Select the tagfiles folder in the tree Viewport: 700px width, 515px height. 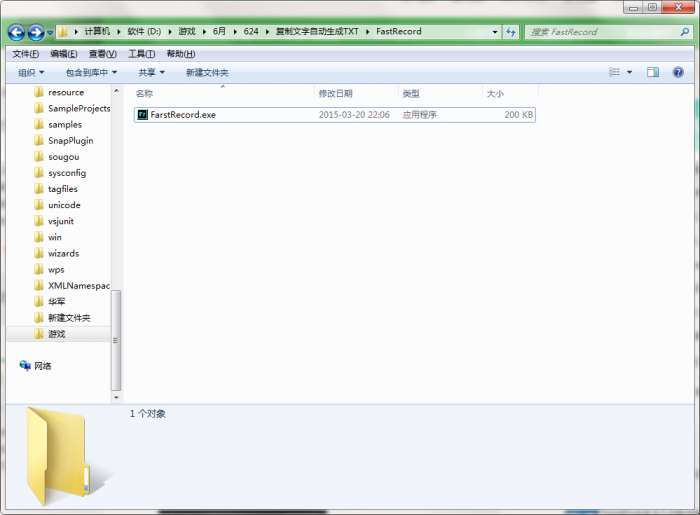pos(62,189)
